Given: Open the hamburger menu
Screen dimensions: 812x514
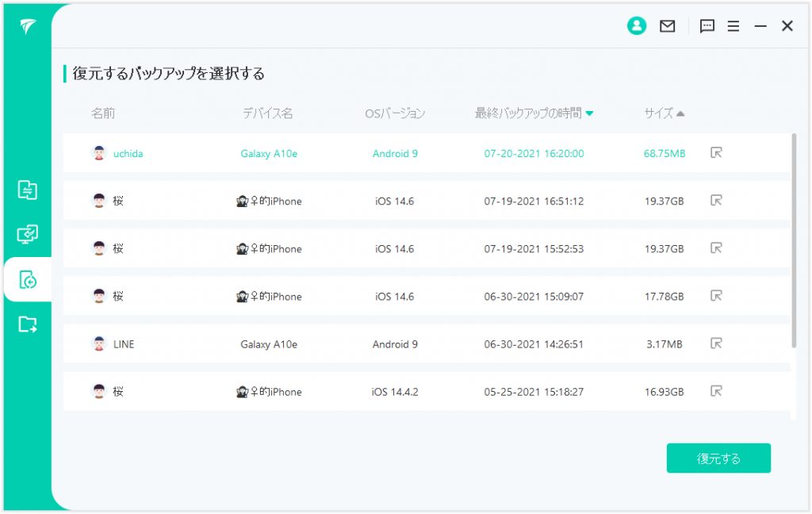Looking at the screenshot, I should [733, 26].
